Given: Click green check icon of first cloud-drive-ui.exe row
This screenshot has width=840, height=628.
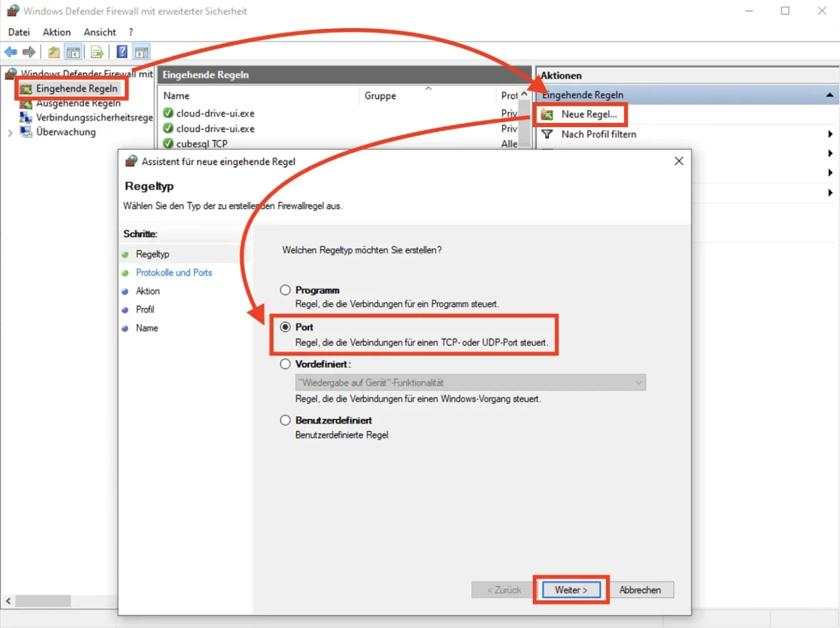Looking at the screenshot, I should 168,113.
